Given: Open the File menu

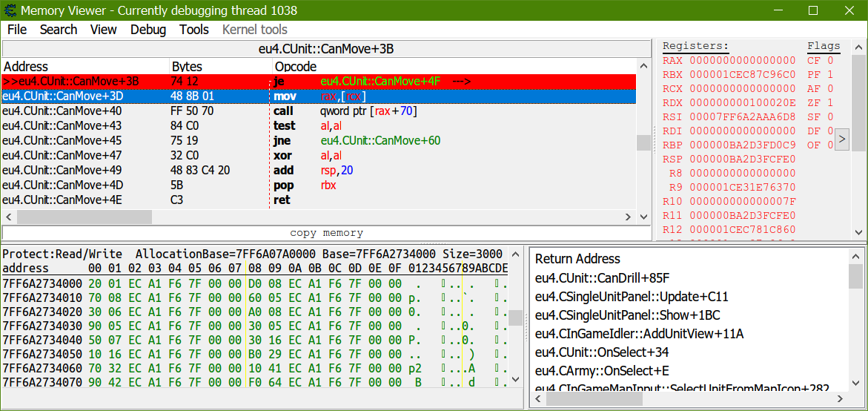Looking at the screenshot, I should point(17,30).
